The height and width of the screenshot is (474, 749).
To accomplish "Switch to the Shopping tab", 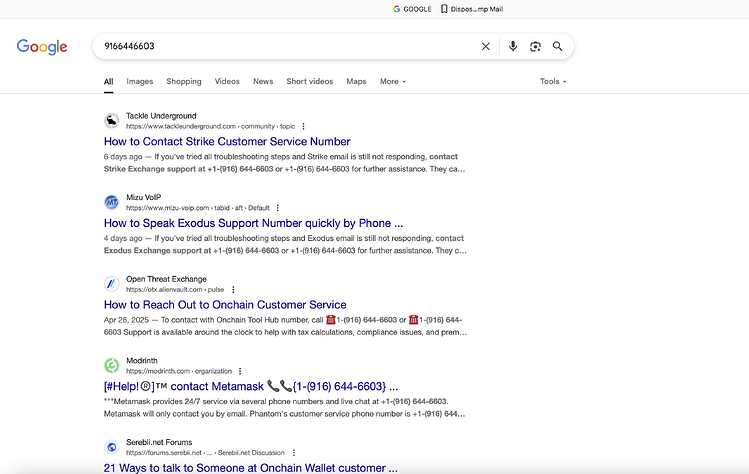I will (x=184, y=81).
